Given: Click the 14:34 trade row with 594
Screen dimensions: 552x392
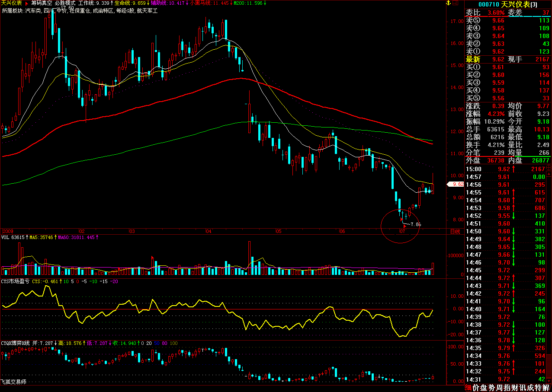Looking at the screenshot, I should tap(506, 356).
